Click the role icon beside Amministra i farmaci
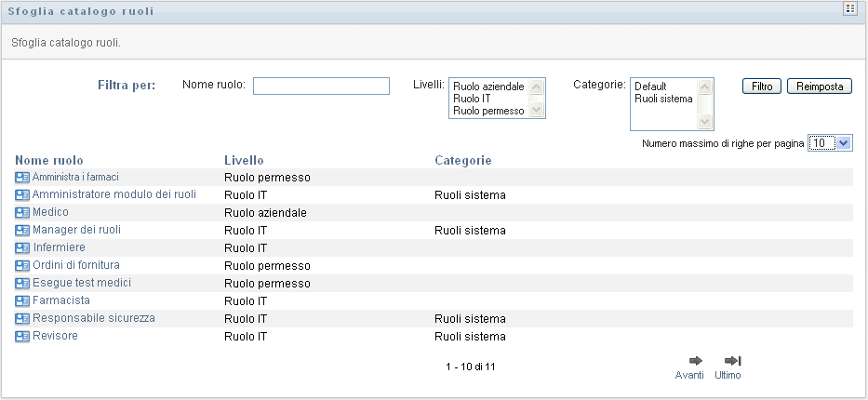 (x=22, y=177)
